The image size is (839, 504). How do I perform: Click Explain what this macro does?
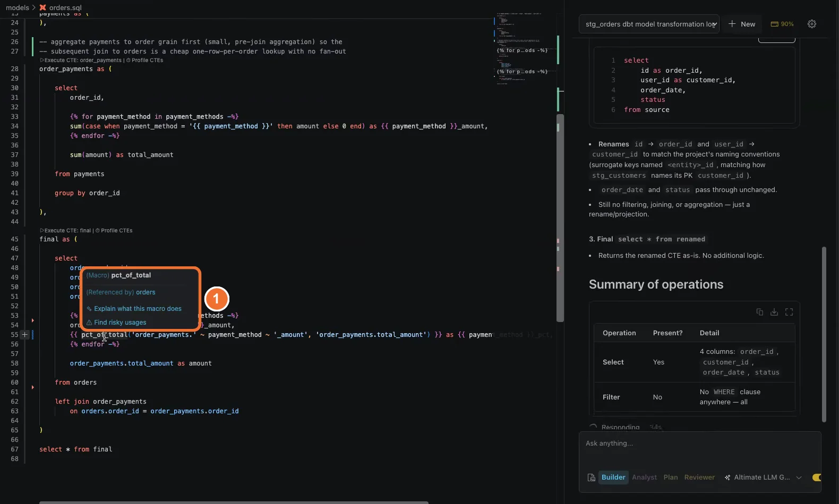tap(138, 309)
